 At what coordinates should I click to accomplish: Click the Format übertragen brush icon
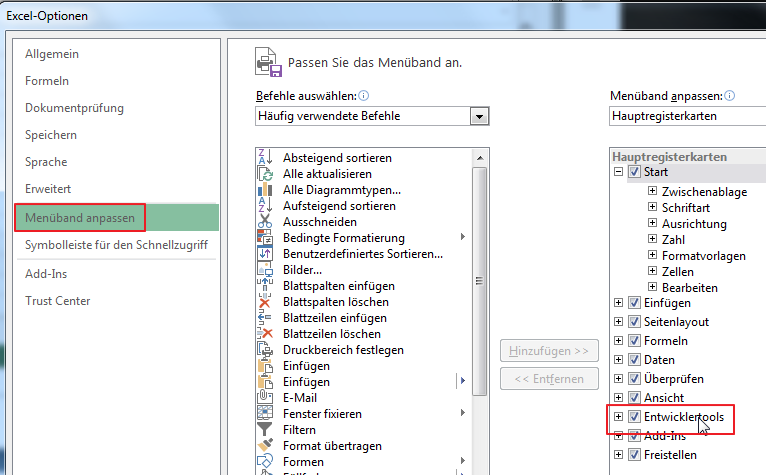pyautogui.click(x=265, y=446)
